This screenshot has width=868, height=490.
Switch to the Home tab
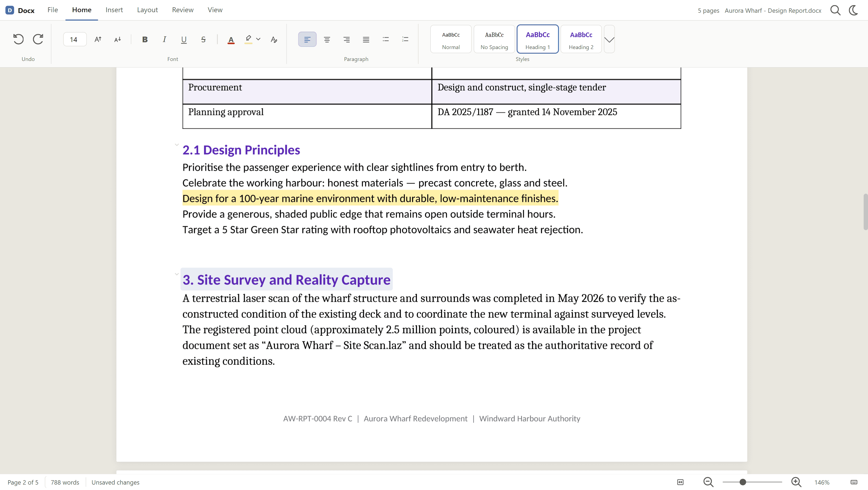click(x=82, y=10)
